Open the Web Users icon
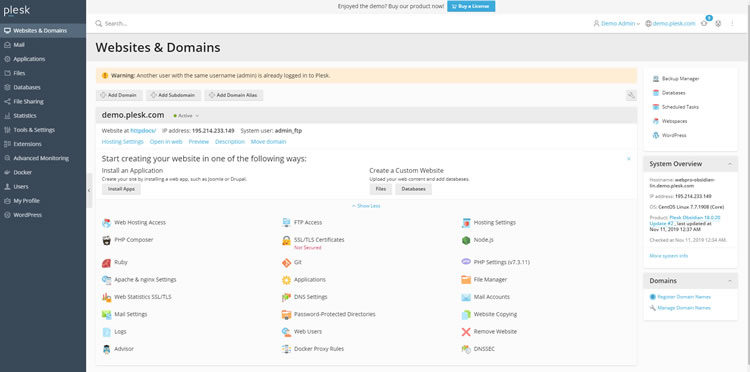 [286, 332]
